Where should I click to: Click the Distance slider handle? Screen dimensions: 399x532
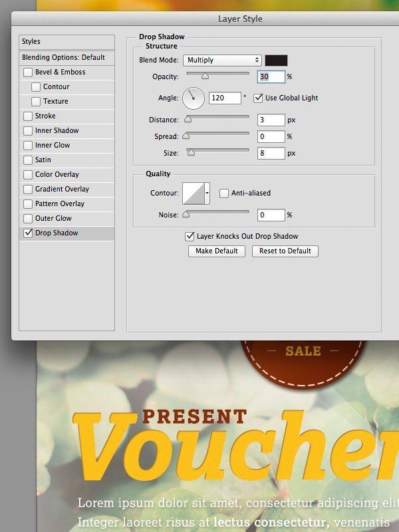coord(188,119)
